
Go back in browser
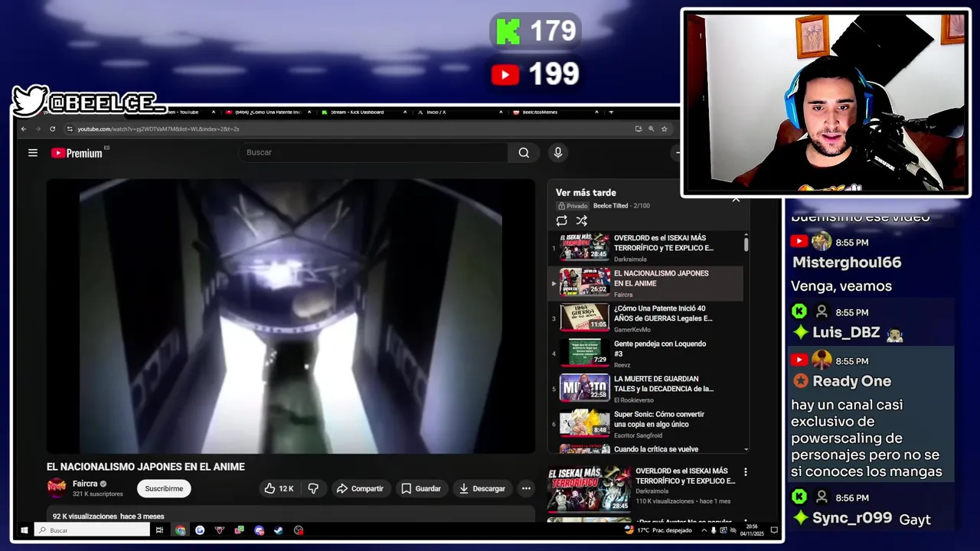coord(24,129)
